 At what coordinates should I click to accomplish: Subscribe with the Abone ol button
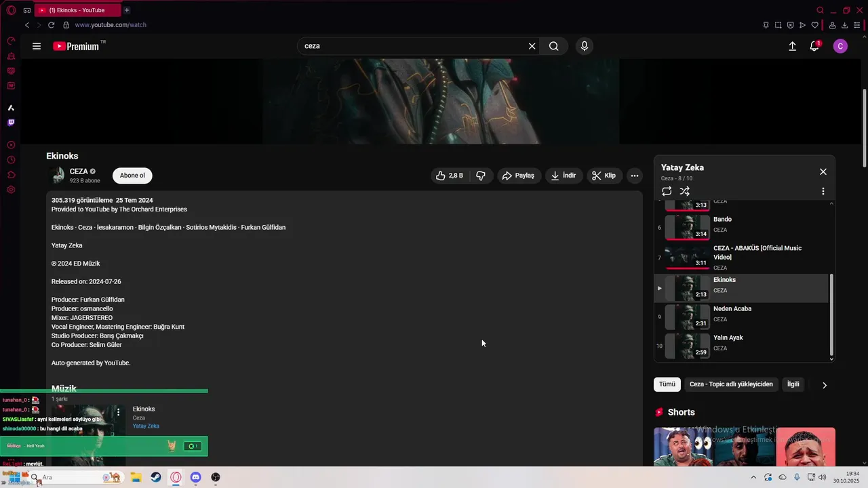point(132,176)
